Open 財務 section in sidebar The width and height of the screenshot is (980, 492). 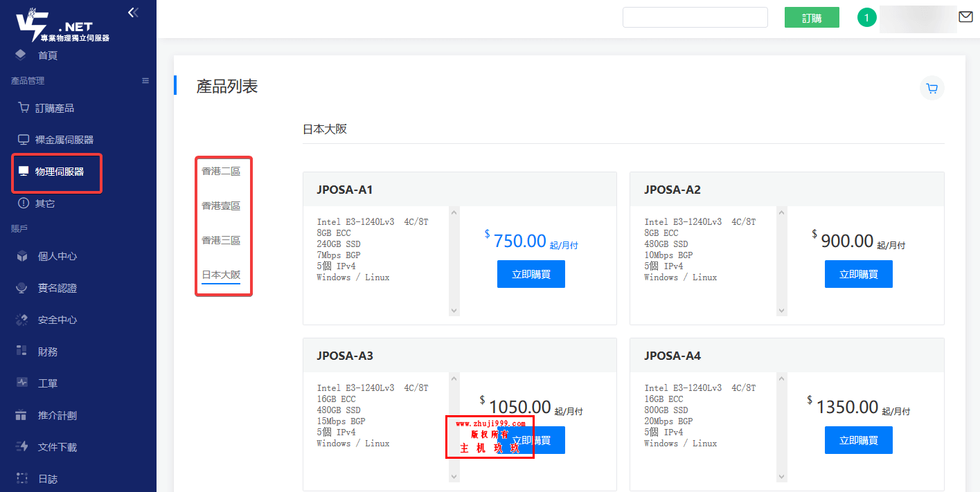pos(47,352)
